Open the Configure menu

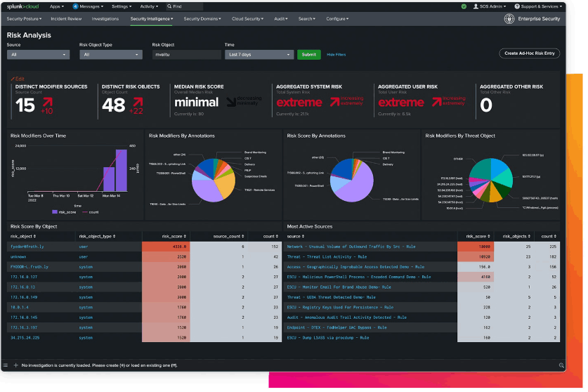coord(337,19)
